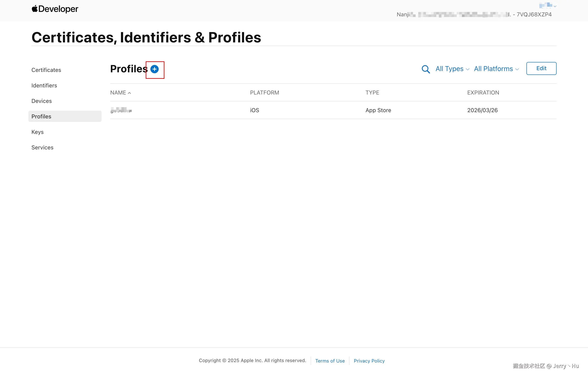Open Identifiers in the sidebar
This screenshot has height=378, width=588.
[44, 85]
